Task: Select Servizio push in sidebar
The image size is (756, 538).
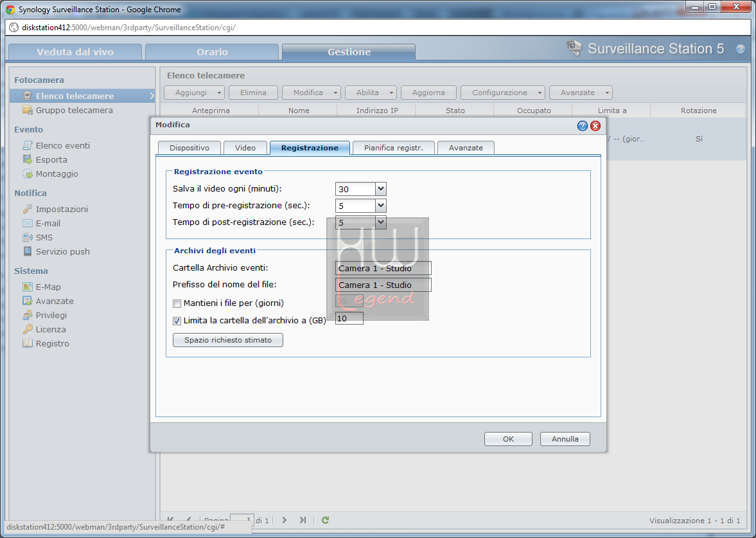Action: (x=63, y=251)
